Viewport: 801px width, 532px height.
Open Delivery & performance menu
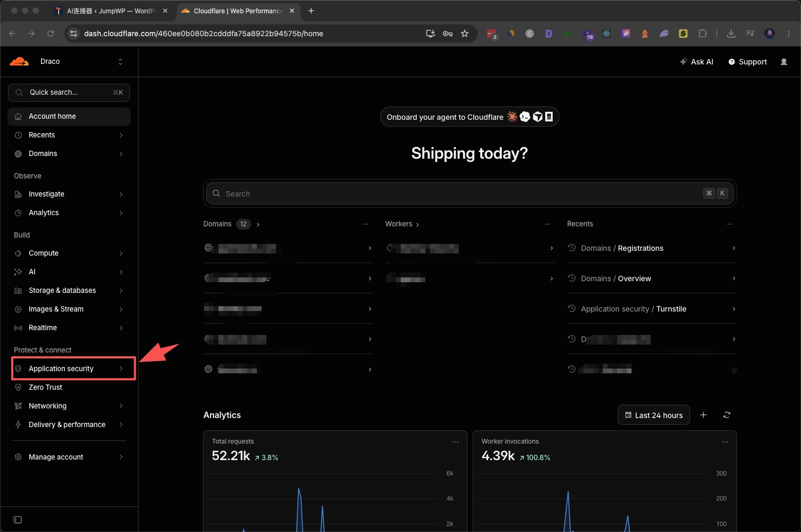tap(69, 424)
